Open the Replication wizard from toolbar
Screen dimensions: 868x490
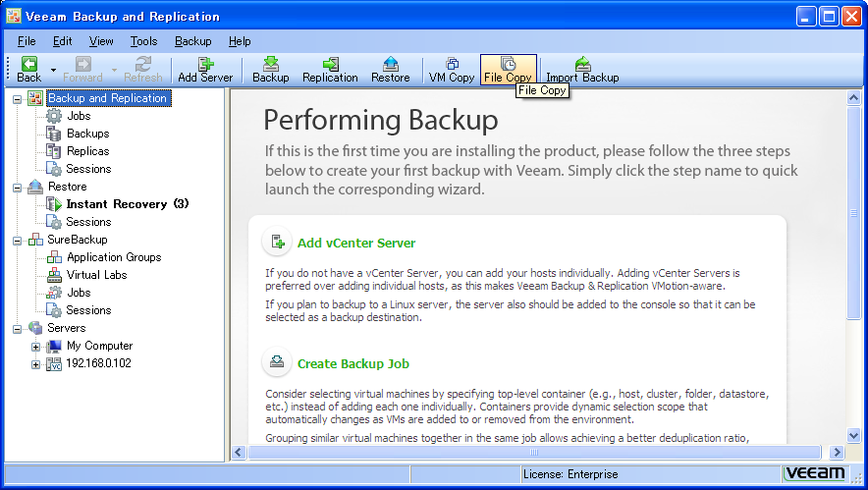point(330,64)
